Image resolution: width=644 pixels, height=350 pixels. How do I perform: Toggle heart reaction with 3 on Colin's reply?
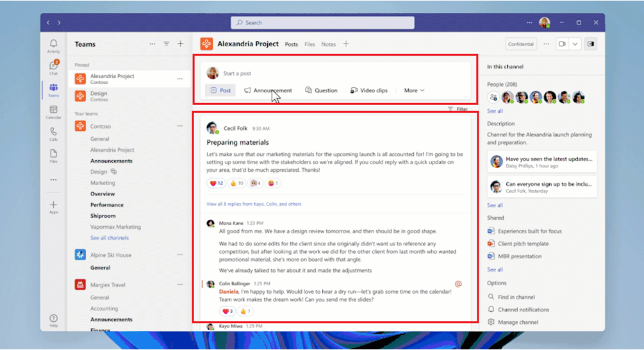click(x=227, y=311)
